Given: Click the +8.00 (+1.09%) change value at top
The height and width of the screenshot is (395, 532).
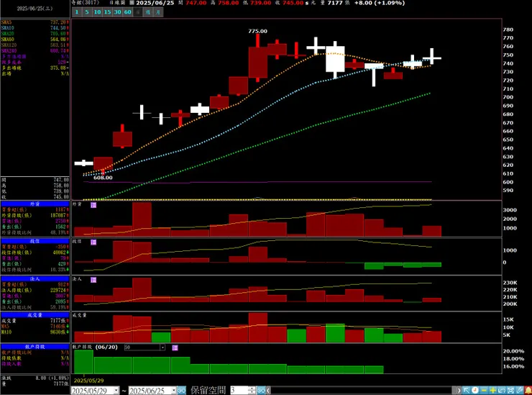Looking at the screenshot, I should pos(380,3).
